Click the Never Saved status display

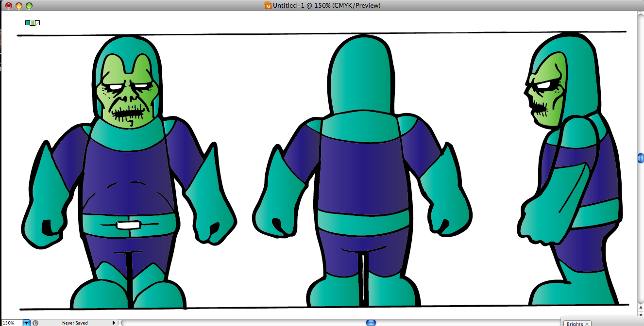click(75, 323)
